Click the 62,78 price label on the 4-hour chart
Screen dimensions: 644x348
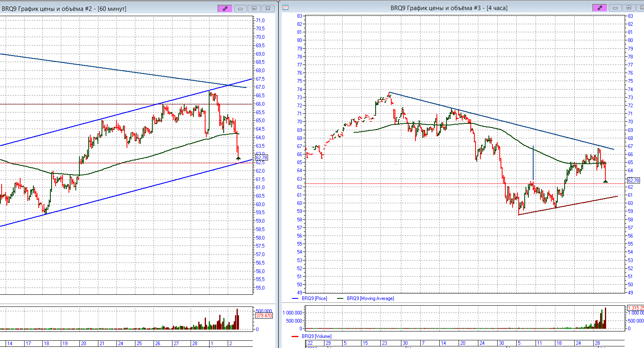click(633, 180)
